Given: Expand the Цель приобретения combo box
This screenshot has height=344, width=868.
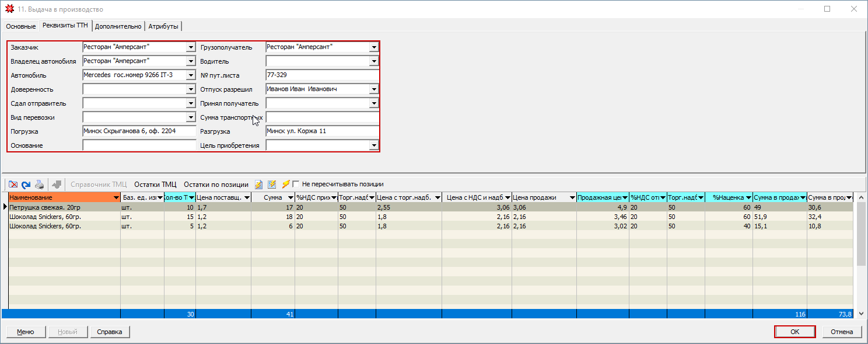Looking at the screenshot, I should 374,145.
